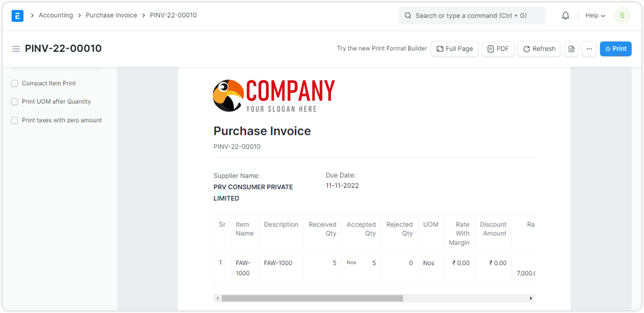Image resolution: width=644 pixels, height=313 pixels.
Task: Go to Purchase Invoice breadcrumb
Action: [x=112, y=15]
